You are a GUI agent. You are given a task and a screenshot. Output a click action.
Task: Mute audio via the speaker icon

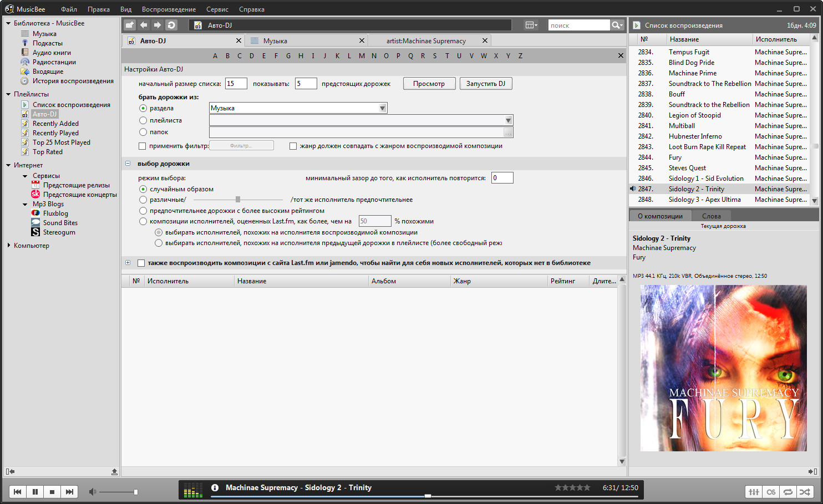[93, 492]
